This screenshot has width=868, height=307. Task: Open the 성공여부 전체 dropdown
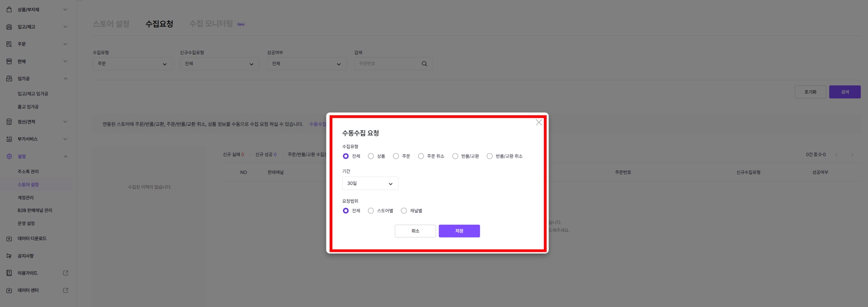[x=307, y=64]
